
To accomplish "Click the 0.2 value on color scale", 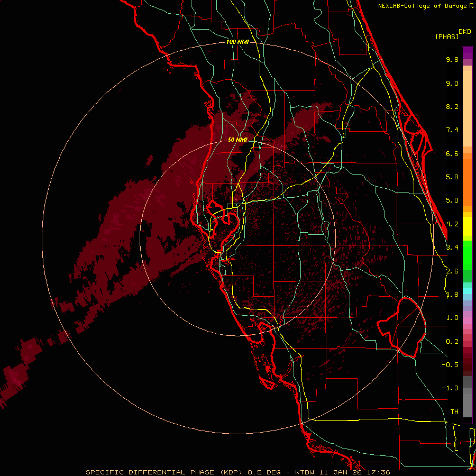I will click(452, 342).
